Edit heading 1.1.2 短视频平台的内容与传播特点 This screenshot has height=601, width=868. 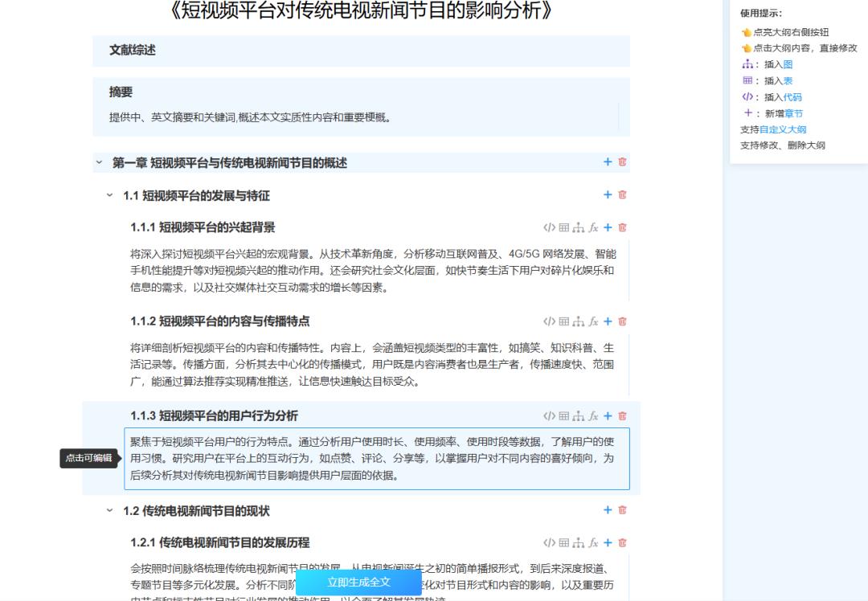click(219, 321)
